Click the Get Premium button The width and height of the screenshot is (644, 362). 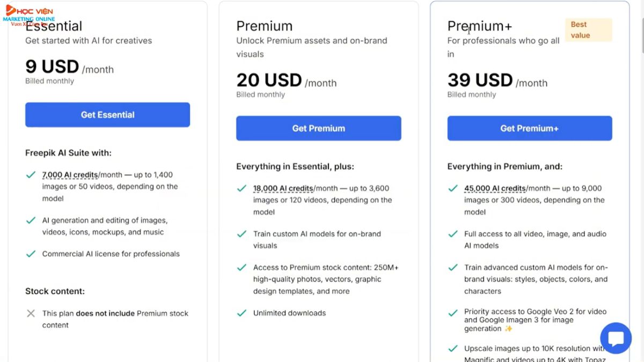(318, 128)
